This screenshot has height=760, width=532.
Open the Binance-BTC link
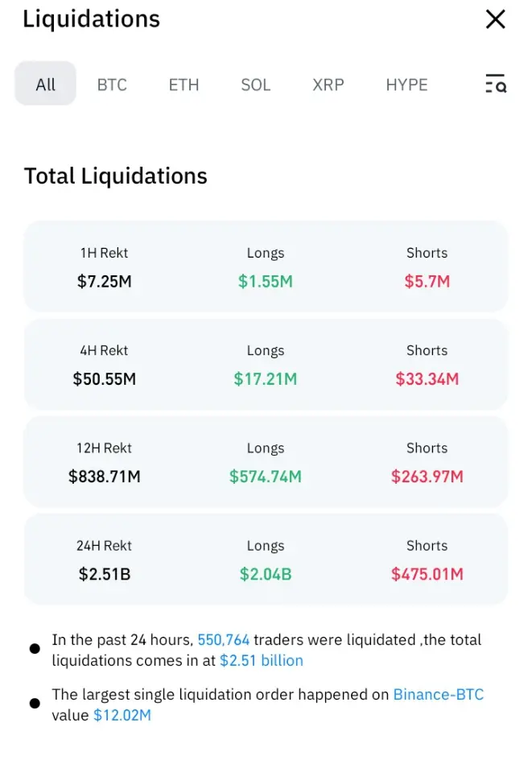click(439, 694)
